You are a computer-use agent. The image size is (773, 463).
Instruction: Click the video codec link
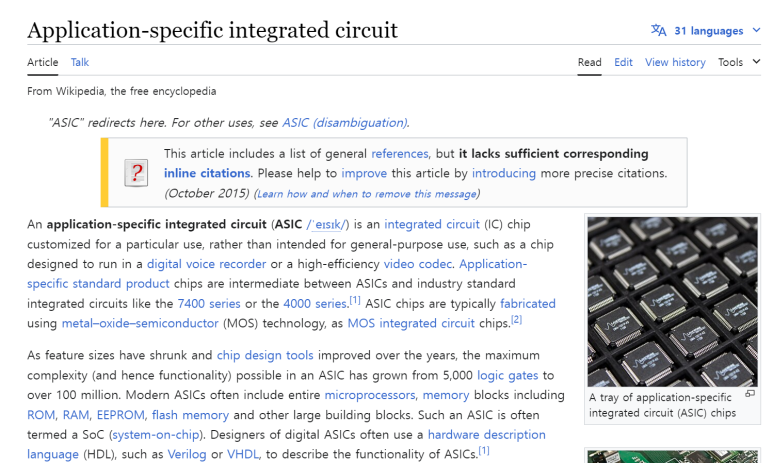(418, 264)
